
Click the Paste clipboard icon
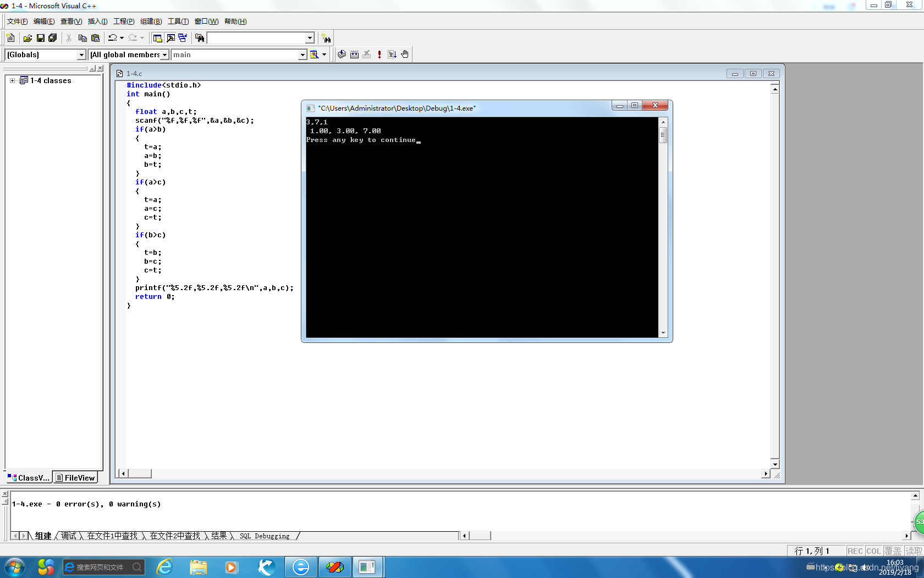95,38
